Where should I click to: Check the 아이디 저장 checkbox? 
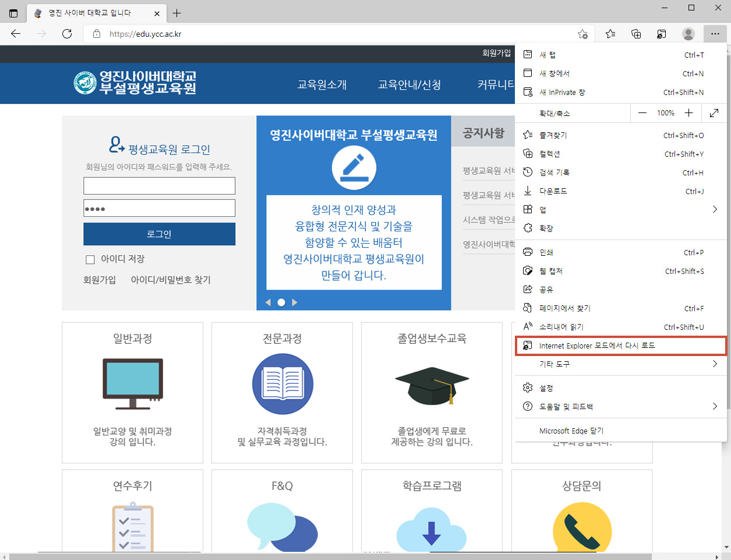90,260
